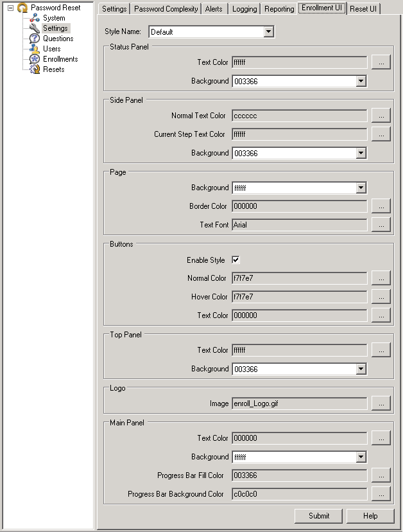Click Buttons Text Color field 000000
This screenshot has width=403, height=532.
(299, 315)
